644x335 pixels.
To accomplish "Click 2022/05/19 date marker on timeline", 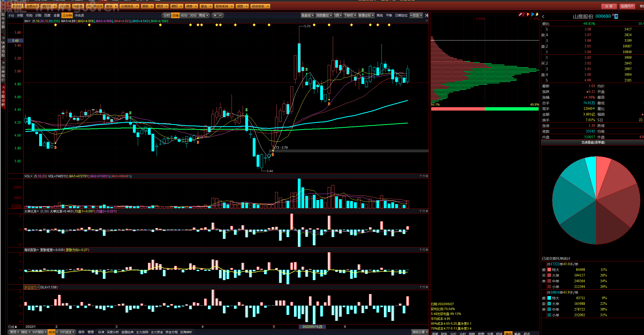I will click(312, 326).
